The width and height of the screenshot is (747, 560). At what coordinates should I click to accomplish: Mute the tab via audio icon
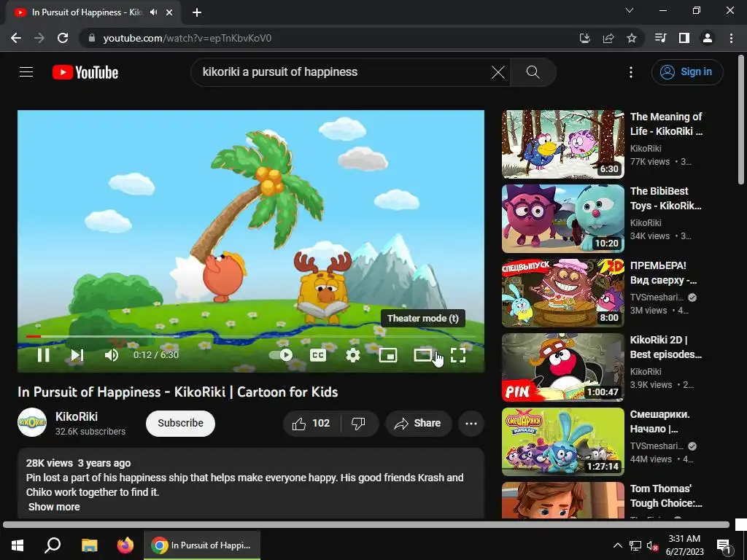click(x=153, y=12)
